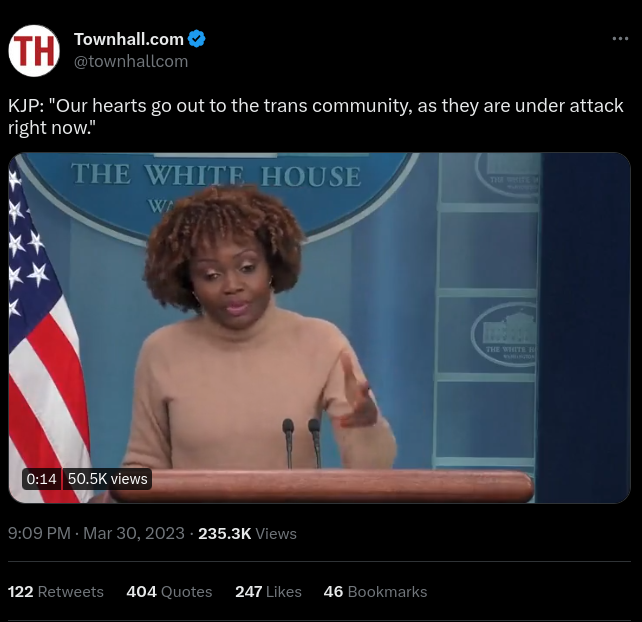Show the 247 Likes list
Screen dimensions: 642x622
[268, 592]
